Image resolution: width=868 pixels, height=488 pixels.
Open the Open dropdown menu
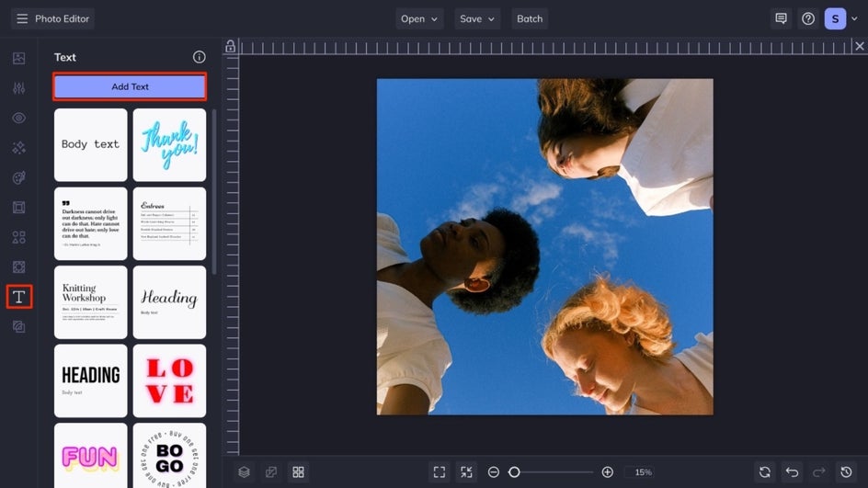coord(419,18)
